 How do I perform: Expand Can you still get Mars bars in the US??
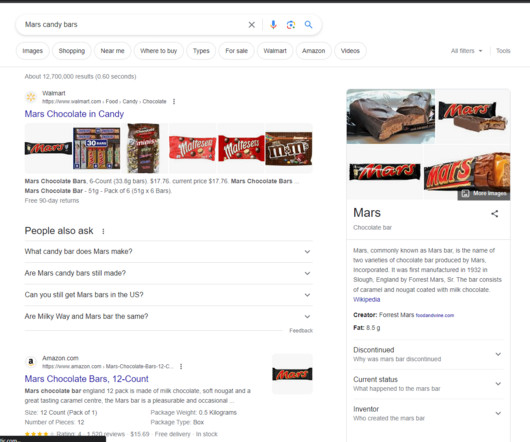[x=168, y=295]
